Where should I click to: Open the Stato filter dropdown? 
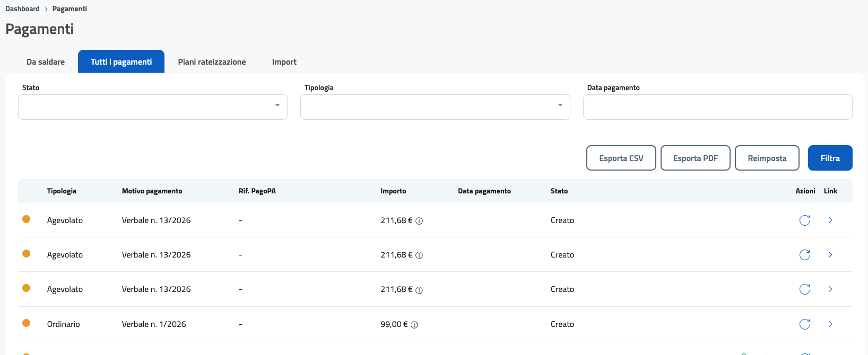[x=153, y=107]
